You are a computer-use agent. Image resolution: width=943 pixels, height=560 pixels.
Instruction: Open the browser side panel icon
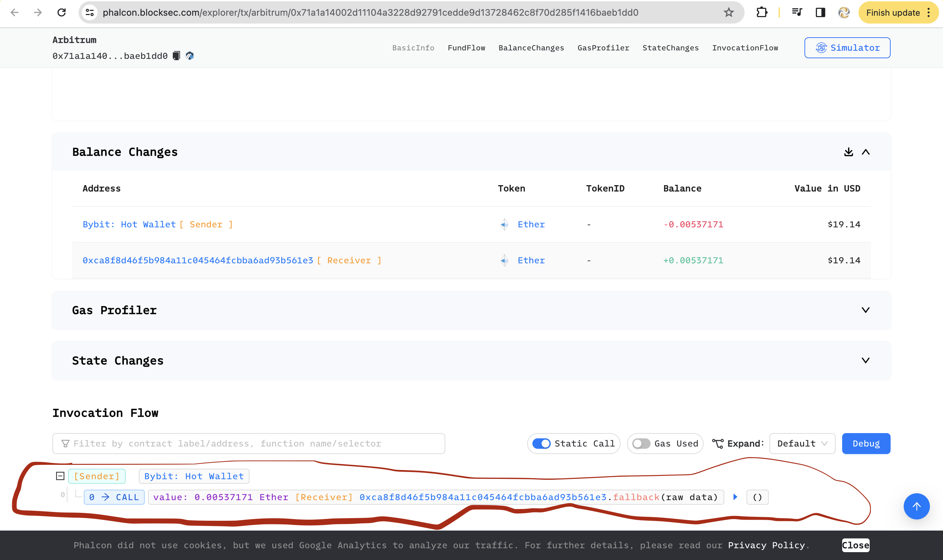click(820, 12)
